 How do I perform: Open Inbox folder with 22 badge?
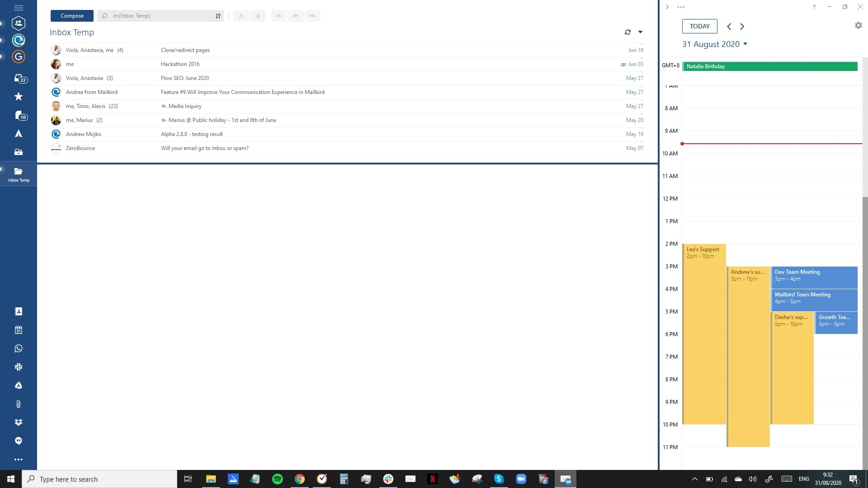(x=20, y=79)
